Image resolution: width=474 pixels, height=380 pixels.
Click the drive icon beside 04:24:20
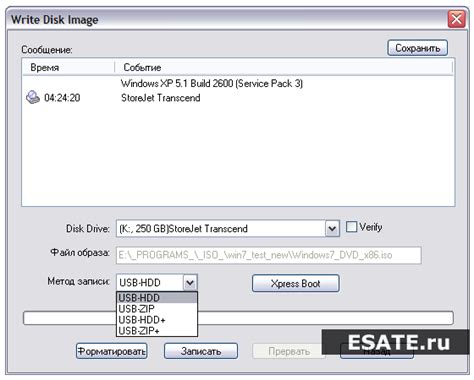tap(33, 97)
